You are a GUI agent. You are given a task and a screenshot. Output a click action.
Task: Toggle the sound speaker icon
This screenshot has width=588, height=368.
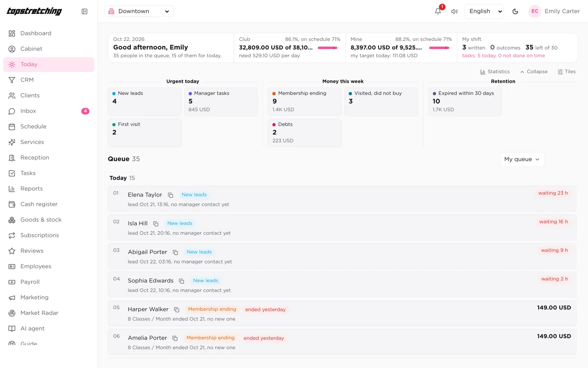(455, 11)
